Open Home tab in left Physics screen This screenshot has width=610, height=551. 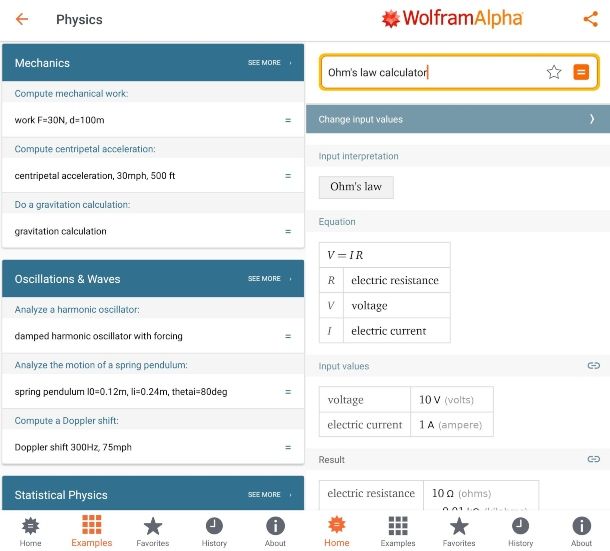pyautogui.click(x=30, y=532)
